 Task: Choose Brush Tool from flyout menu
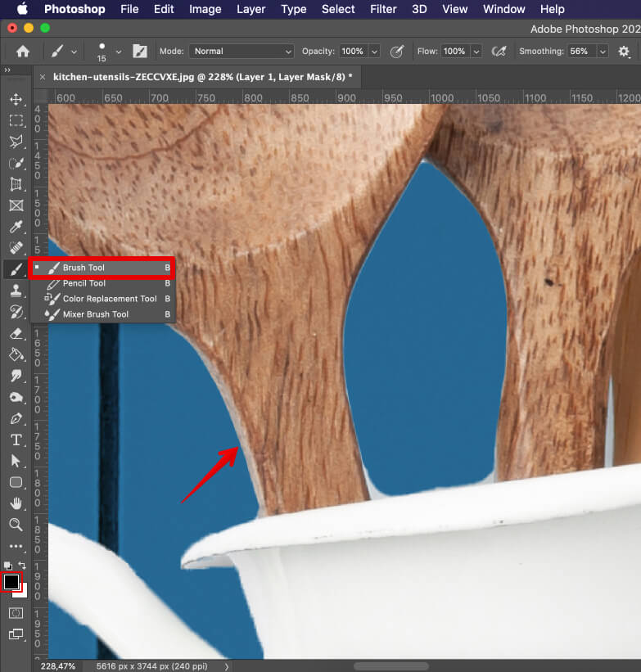pyautogui.click(x=103, y=268)
